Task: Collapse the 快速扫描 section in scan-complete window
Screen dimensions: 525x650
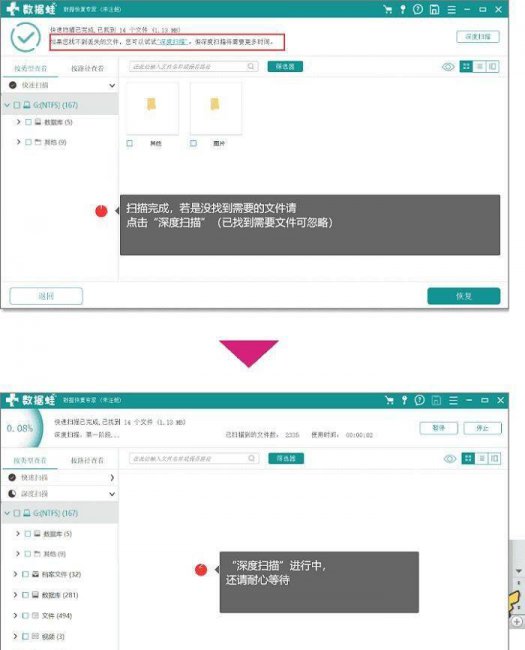Action: coord(112,85)
